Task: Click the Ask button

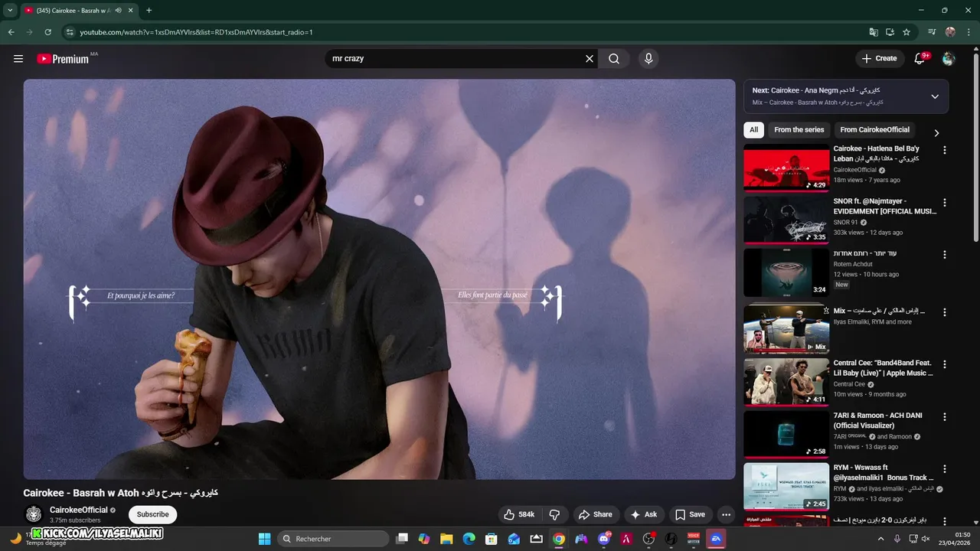Action: [x=644, y=514]
